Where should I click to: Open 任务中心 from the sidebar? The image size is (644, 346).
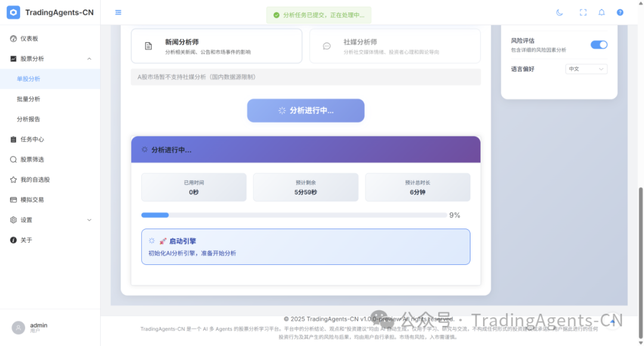pyautogui.click(x=32, y=139)
